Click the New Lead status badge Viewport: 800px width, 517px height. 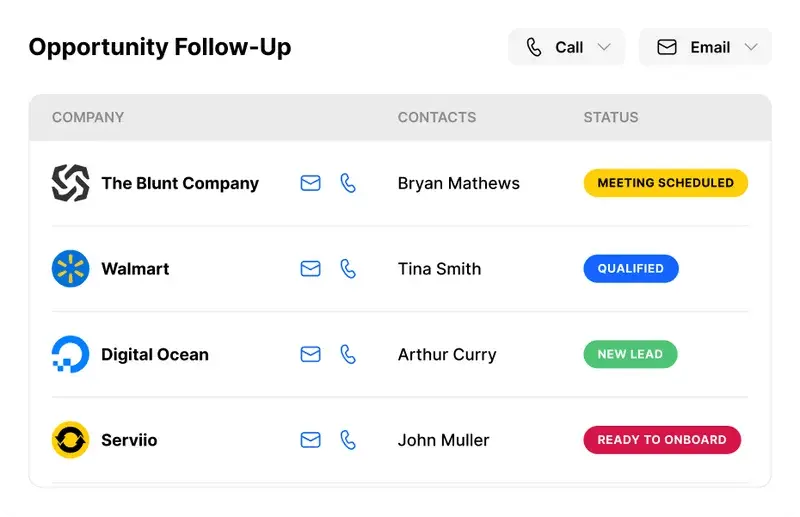(x=630, y=354)
